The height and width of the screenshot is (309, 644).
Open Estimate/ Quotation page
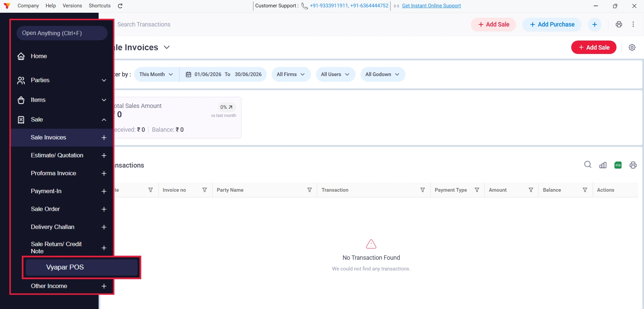pos(57,156)
